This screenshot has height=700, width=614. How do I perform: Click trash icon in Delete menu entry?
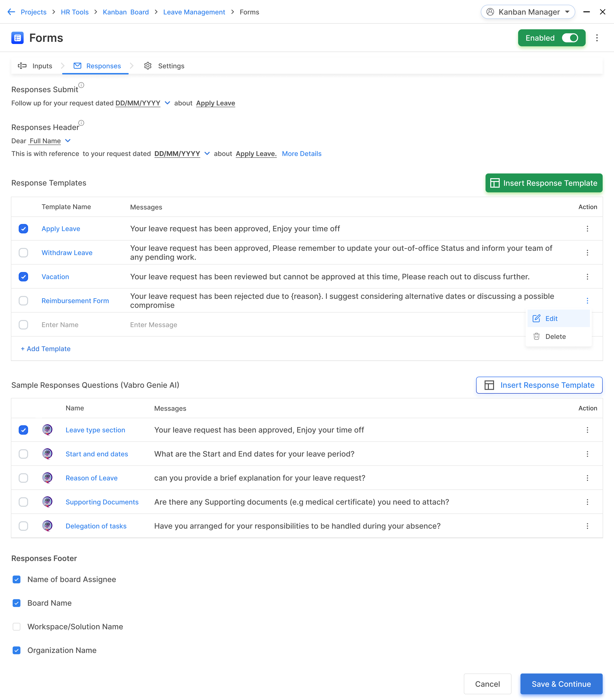pyautogui.click(x=536, y=337)
